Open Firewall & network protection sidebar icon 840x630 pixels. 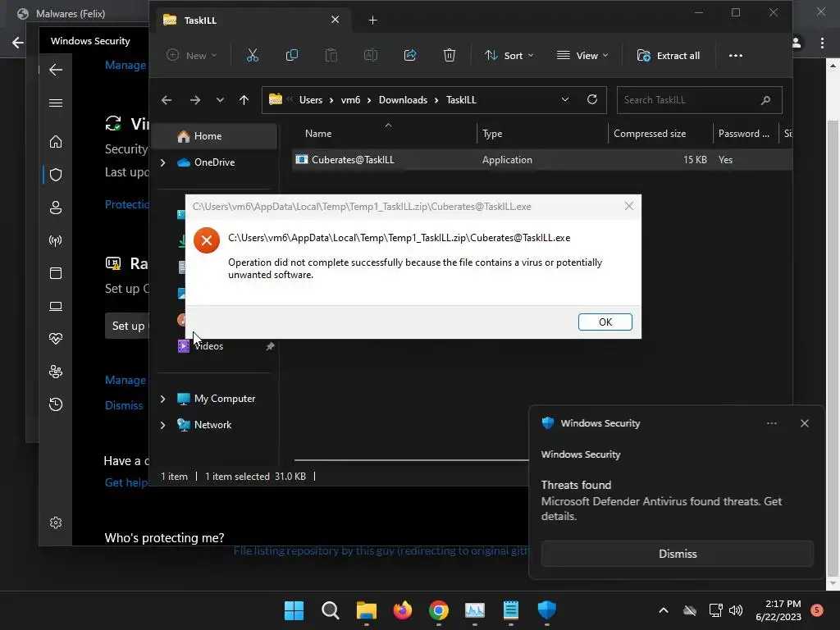[x=56, y=240]
